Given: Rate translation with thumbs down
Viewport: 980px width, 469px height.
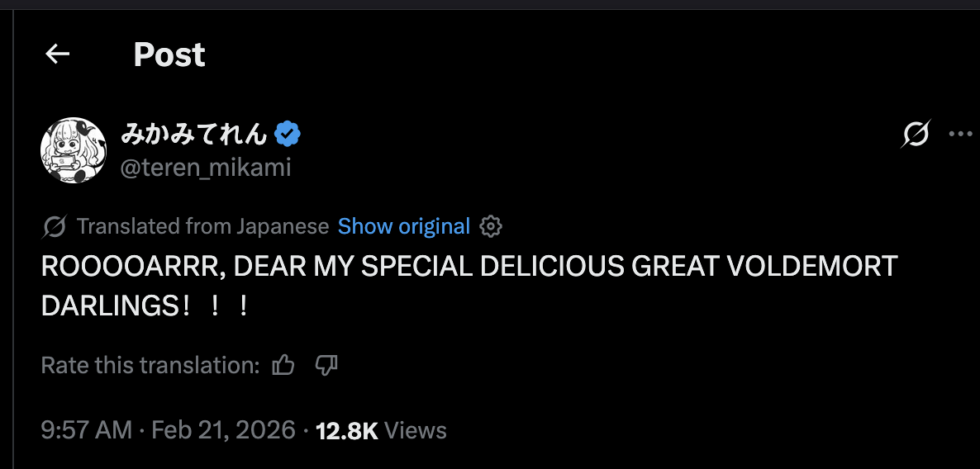Looking at the screenshot, I should [x=327, y=365].
